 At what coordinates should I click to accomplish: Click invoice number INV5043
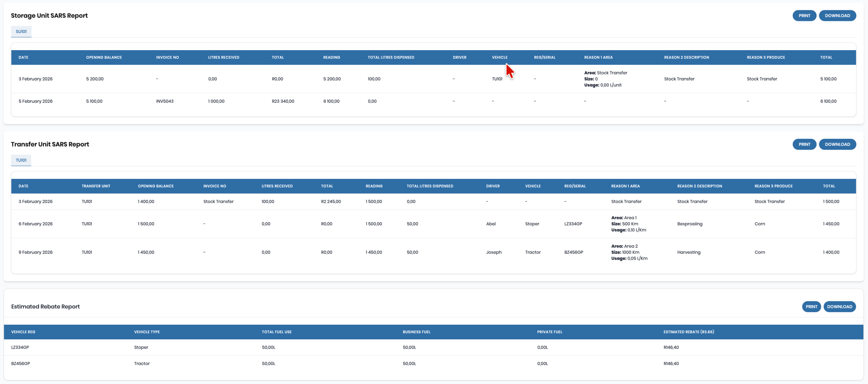pyautogui.click(x=165, y=101)
